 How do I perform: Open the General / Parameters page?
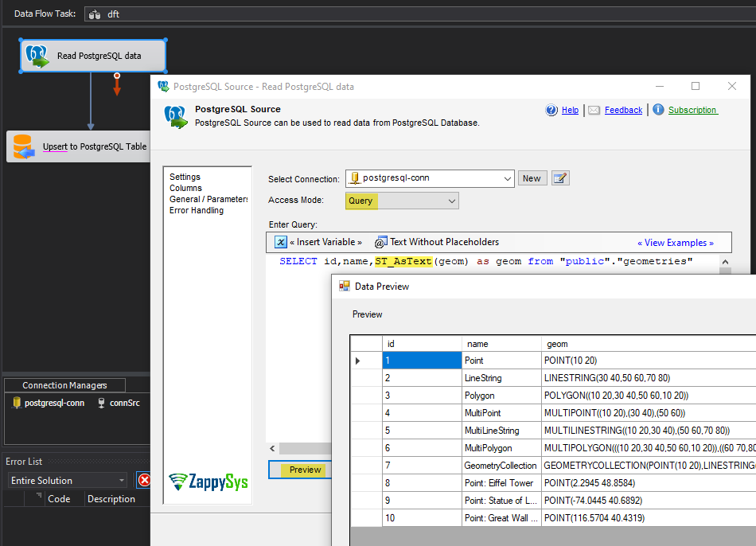pyautogui.click(x=208, y=199)
